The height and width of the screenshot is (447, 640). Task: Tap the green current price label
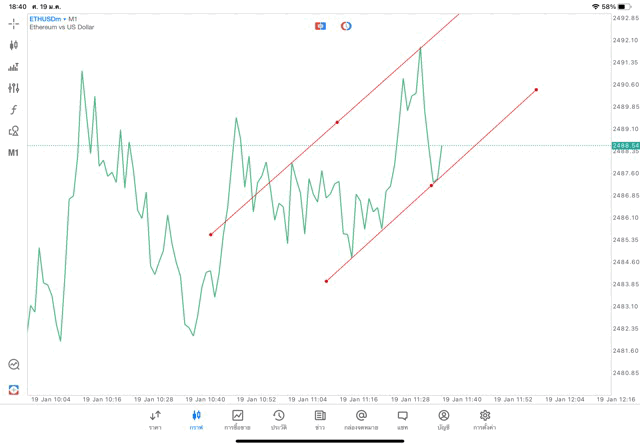[x=628, y=146]
